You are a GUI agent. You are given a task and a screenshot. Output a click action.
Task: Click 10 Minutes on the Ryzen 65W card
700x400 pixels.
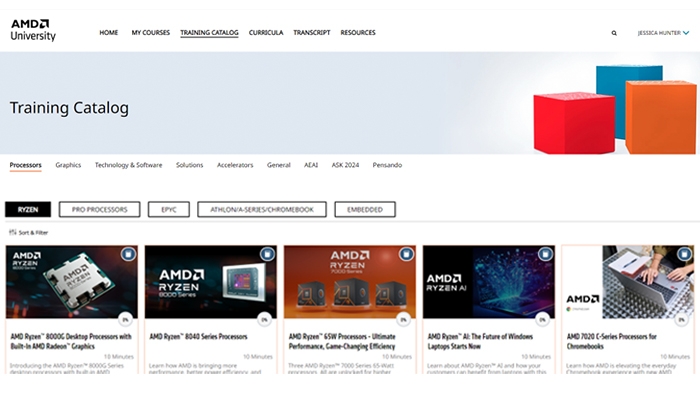(397, 357)
